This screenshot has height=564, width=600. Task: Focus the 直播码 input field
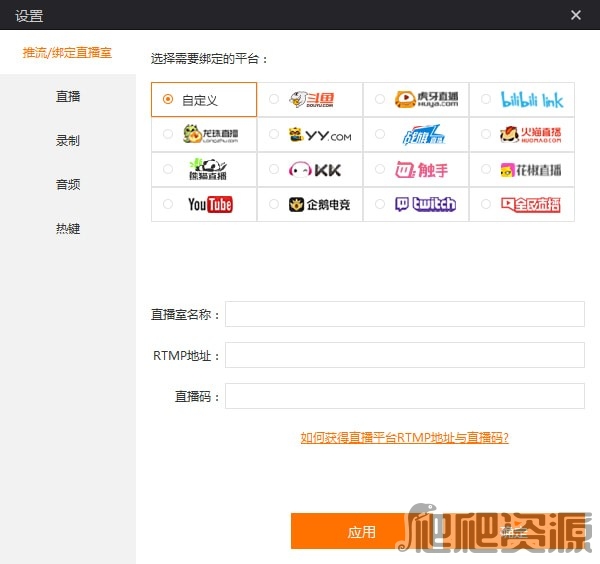[404, 396]
